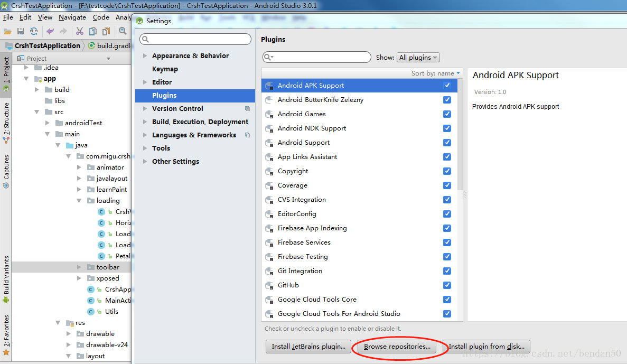Click the Copy toolbar icon
Screen dimensions: 627x364
(93, 31)
